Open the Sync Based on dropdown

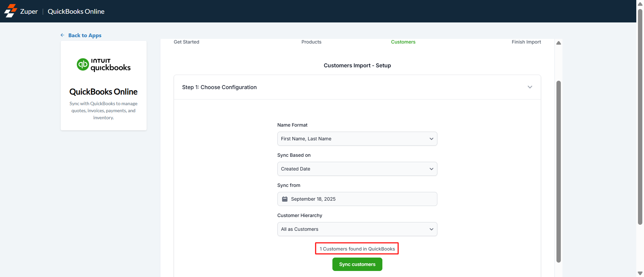pyautogui.click(x=357, y=169)
